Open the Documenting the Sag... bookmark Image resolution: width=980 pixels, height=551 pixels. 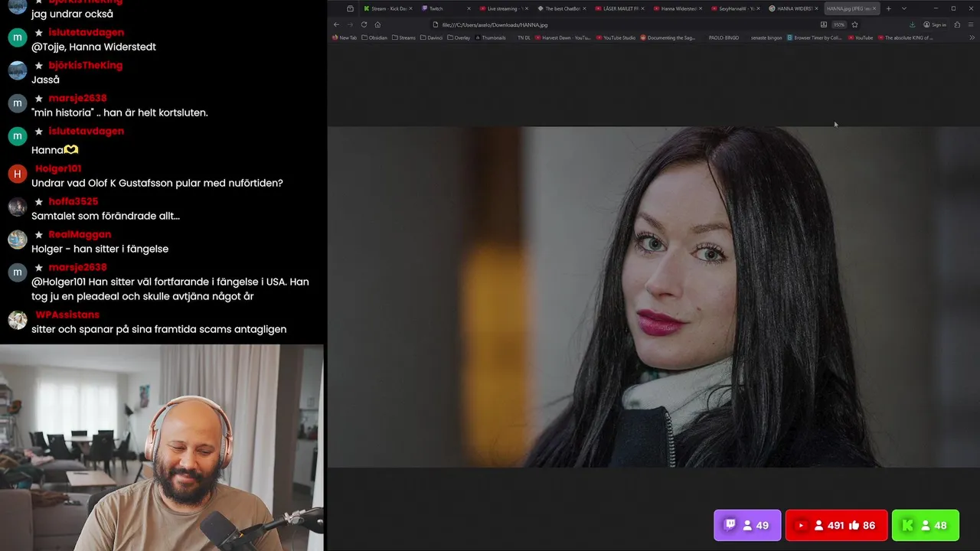[669, 37]
